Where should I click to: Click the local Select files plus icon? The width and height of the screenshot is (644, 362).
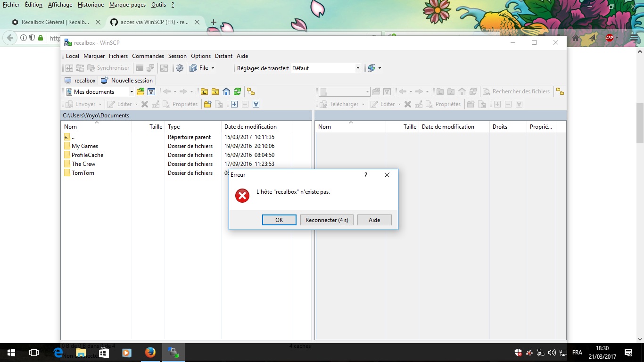pos(234,104)
